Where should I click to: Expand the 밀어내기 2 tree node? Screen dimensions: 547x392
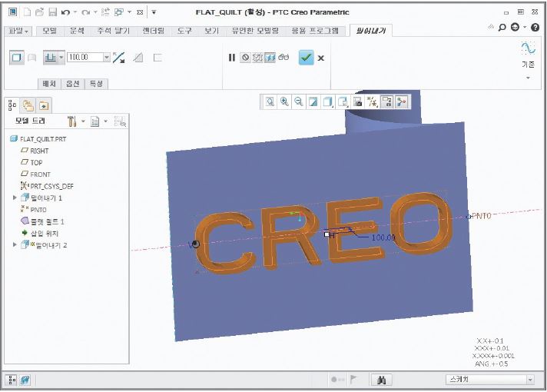pyautogui.click(x=15, y=245)
